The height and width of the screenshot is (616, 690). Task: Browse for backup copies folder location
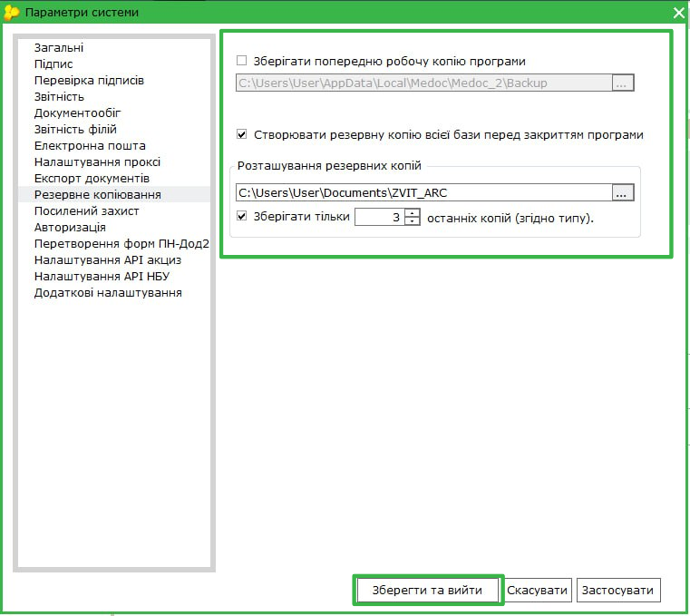[x=622, y=192]
